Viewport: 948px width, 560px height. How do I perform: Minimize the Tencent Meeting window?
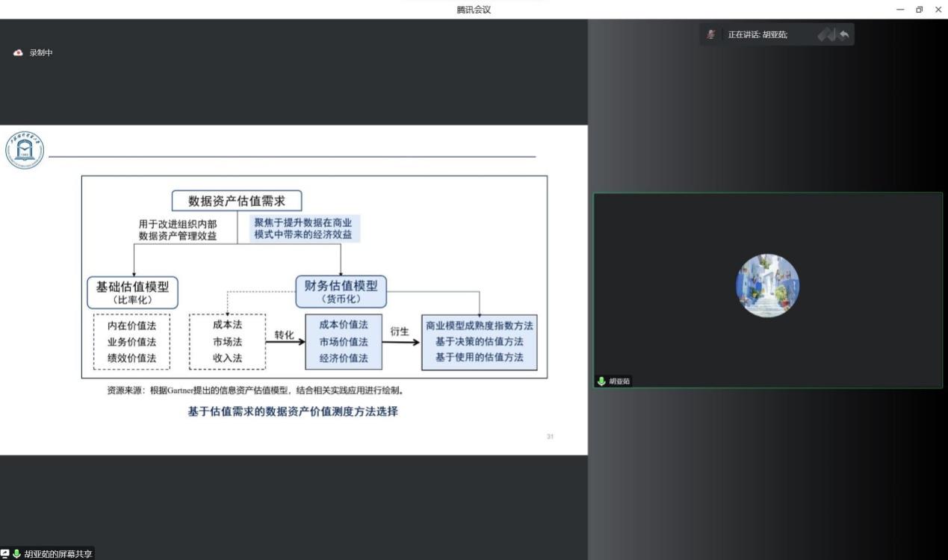click(900, 10)
